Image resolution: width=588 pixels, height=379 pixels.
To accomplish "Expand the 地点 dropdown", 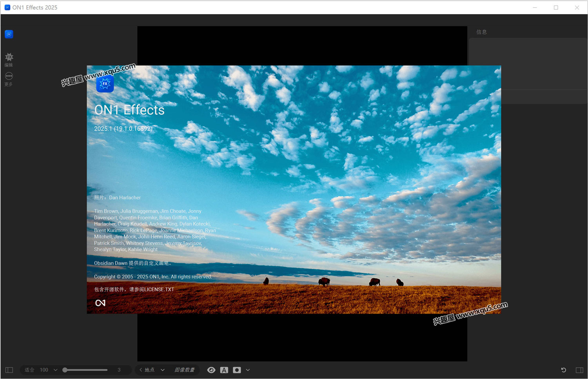I will click(x=163, y=370).
